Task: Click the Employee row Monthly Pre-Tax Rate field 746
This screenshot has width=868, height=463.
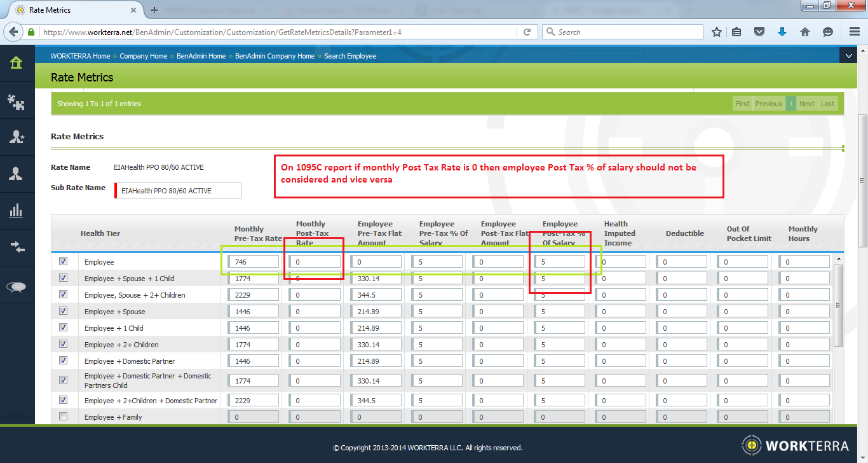Action: pos(254,261)
